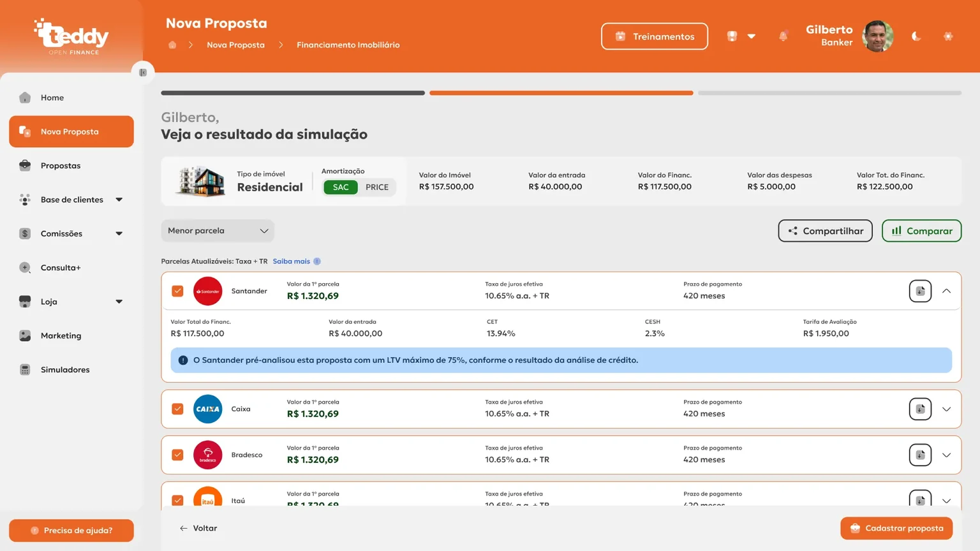Click Cadastrar proposta button
980x551 pixels.
click(896, 528)
